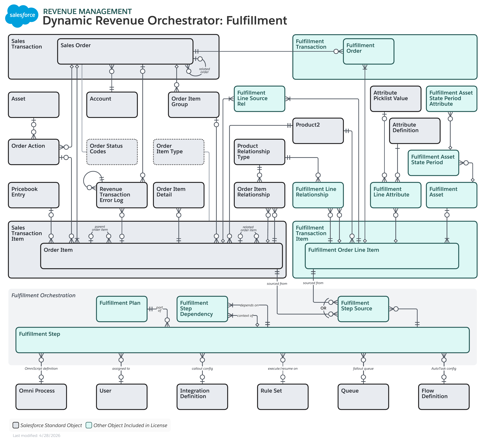This screenshot has width=484, height=448.
Task: Click the "REVENUE MANAGEMENT" header text
Action: tap(87, 11)
